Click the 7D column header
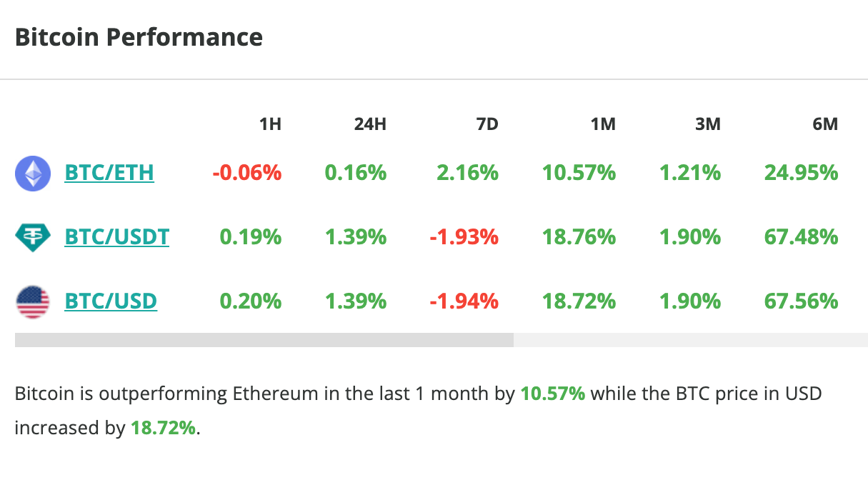 click(487, 124)
